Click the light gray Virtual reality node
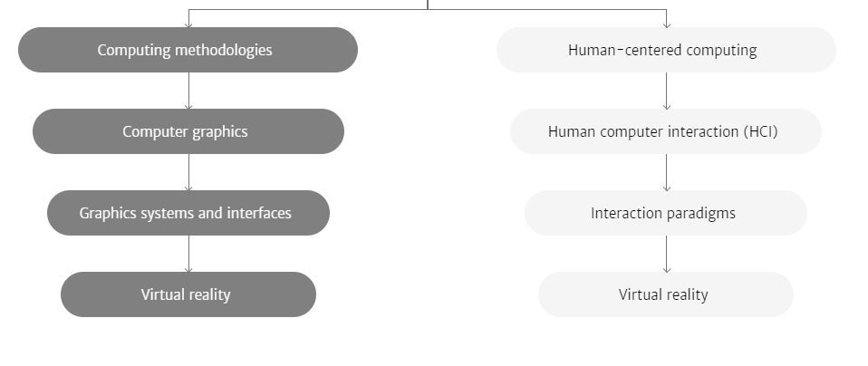868x366 pixels. 666,294
